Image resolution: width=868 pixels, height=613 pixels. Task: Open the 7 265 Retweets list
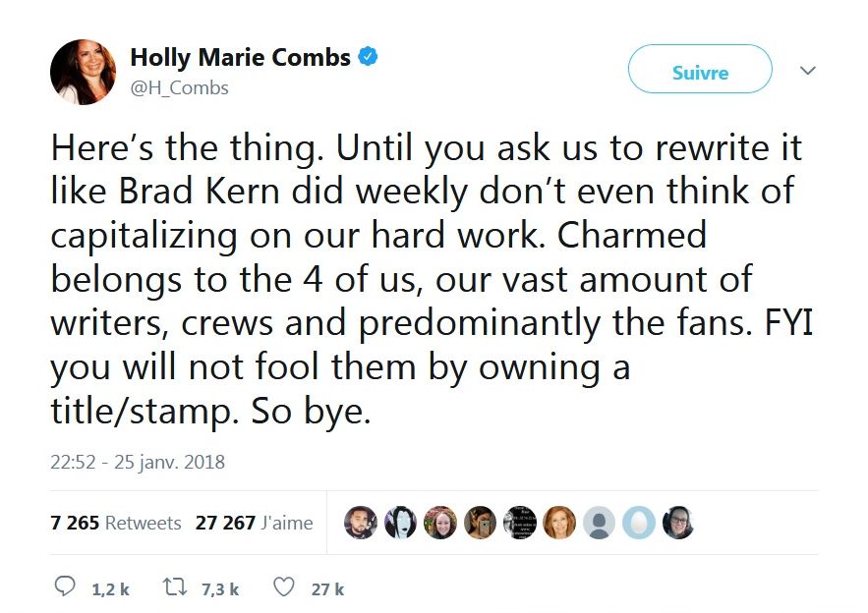coord(116,523)
